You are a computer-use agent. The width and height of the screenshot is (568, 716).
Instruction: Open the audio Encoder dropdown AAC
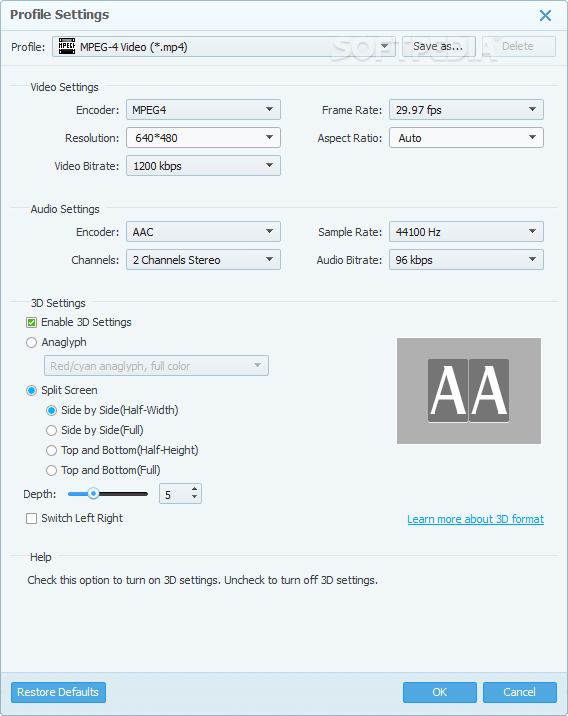pyautogui.click(x=203, y=232)
